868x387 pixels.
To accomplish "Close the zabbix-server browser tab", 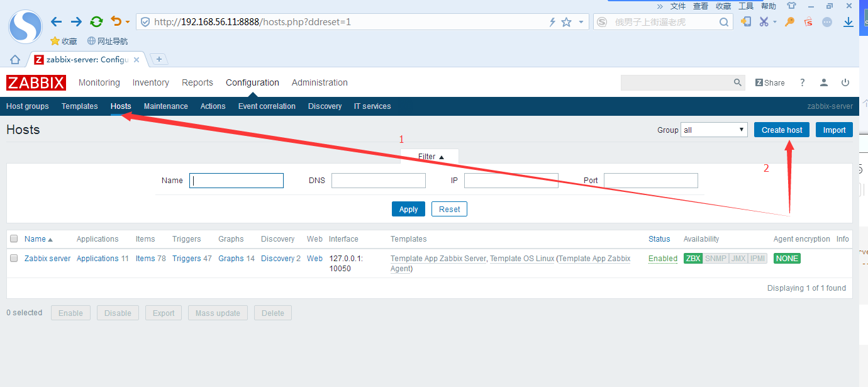I will click(x=136, y=60).
